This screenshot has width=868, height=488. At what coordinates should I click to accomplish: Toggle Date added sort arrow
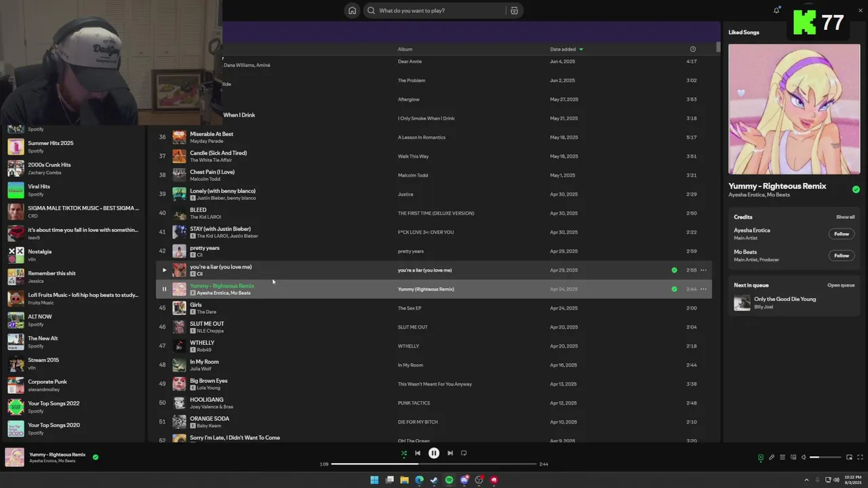581,49
